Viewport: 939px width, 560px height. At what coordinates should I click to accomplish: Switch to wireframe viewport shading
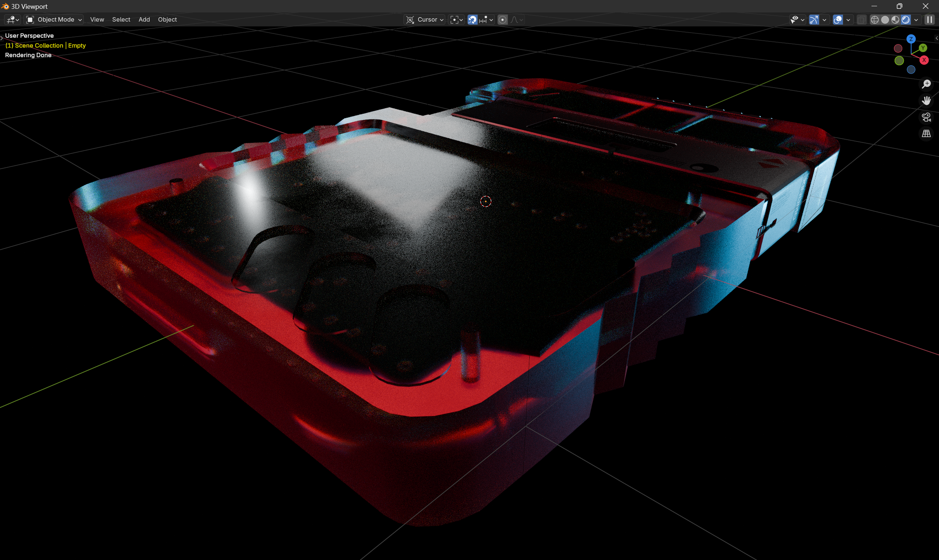tap(875, 20)
